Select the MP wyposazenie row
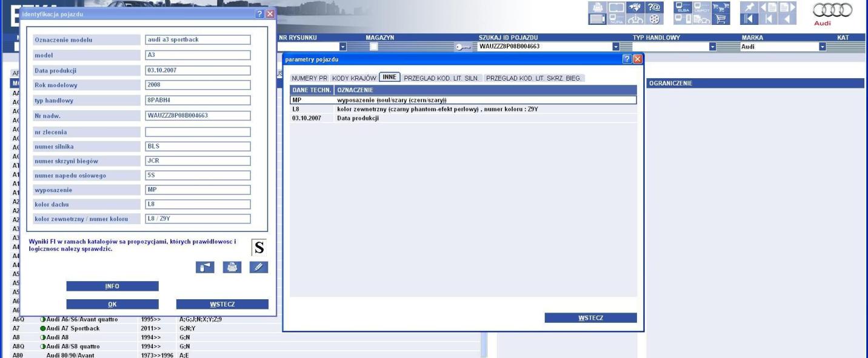This screenshot has height=358, width=868. click(x=463, y=100)
